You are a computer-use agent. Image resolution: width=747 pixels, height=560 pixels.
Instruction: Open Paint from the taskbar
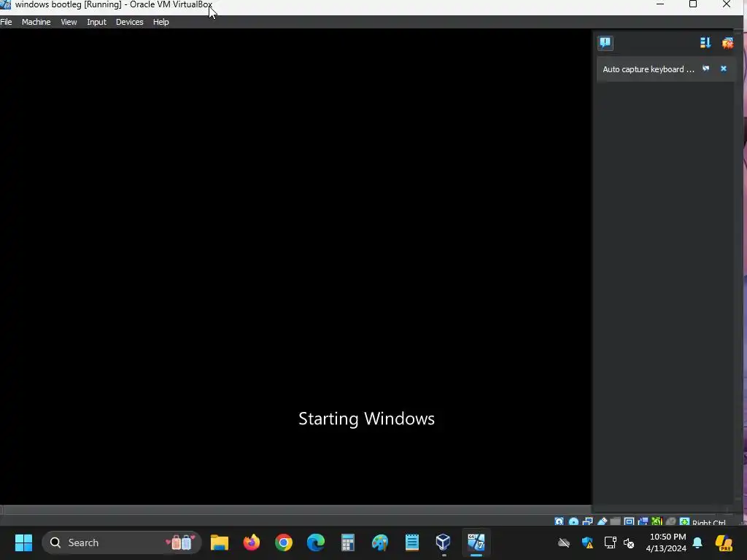point(379,542)
